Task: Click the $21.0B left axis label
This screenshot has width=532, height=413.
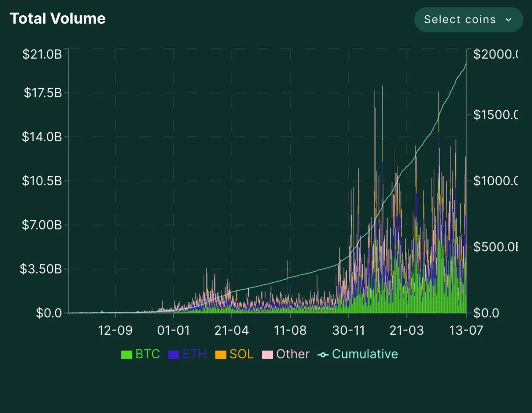Action: click(x=42, y=55)
